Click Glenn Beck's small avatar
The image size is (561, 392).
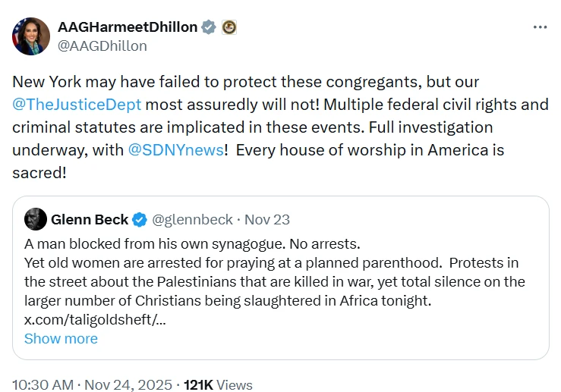(34, 220)
